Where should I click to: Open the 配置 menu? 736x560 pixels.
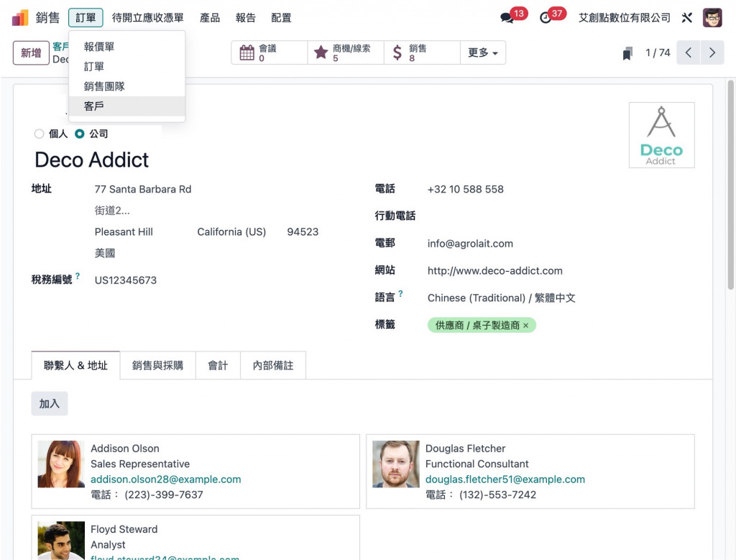pos(281,18)
